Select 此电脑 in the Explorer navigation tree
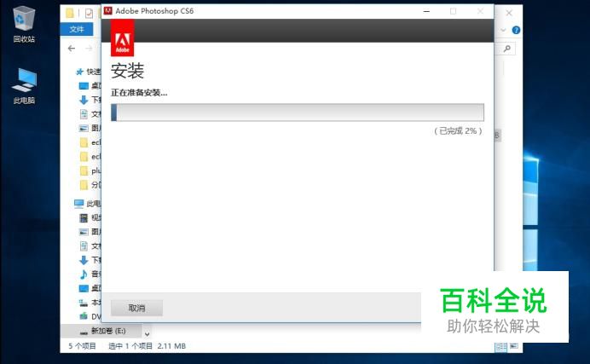 tap(88, 204)
